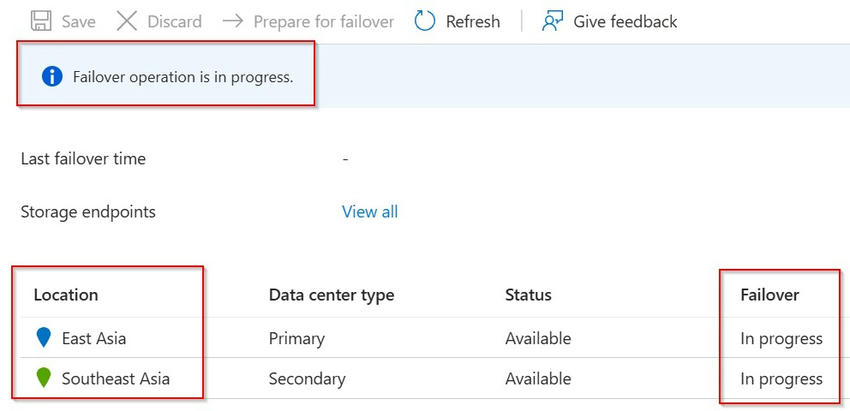Click the blue East Asia location pin

coord(42,338)
